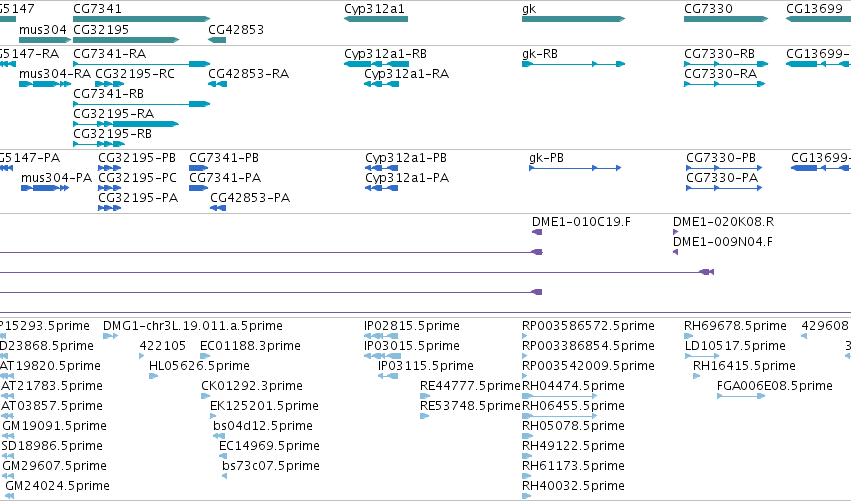The width and height of the screenshot is (851, 501).
Task: Click the Cyp312a1-RB transcript
Action: point(376,64)
